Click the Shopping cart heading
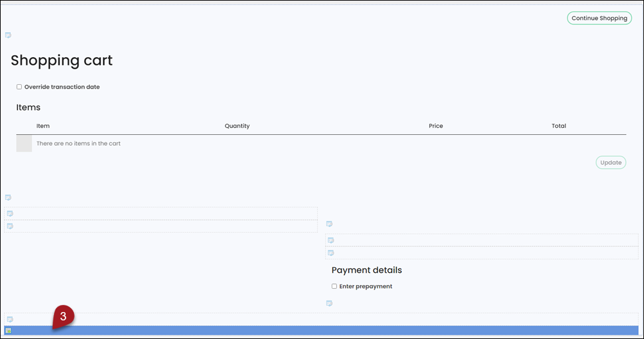 point(62,60)
